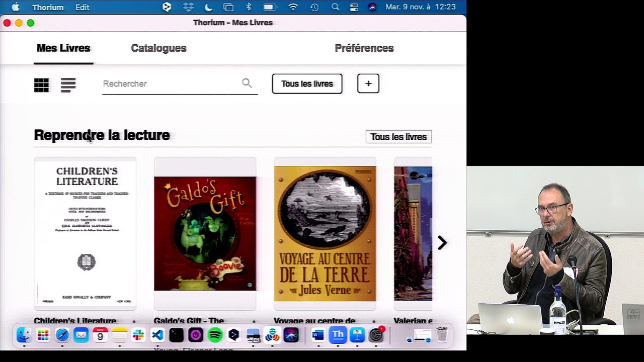Open Finder from the dock
The height and width of the screenshot is (362, 644).
[x=24, y=335]
